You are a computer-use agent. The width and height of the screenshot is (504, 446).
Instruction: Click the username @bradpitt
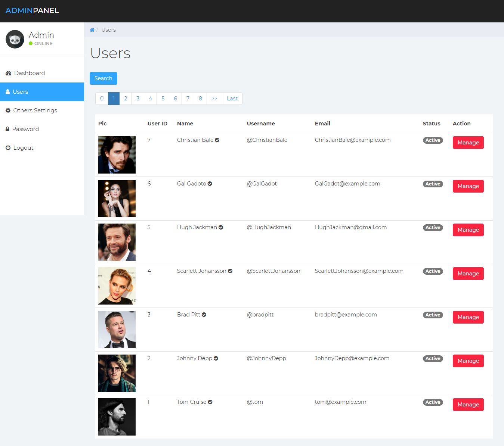click(x=260, y=315)
